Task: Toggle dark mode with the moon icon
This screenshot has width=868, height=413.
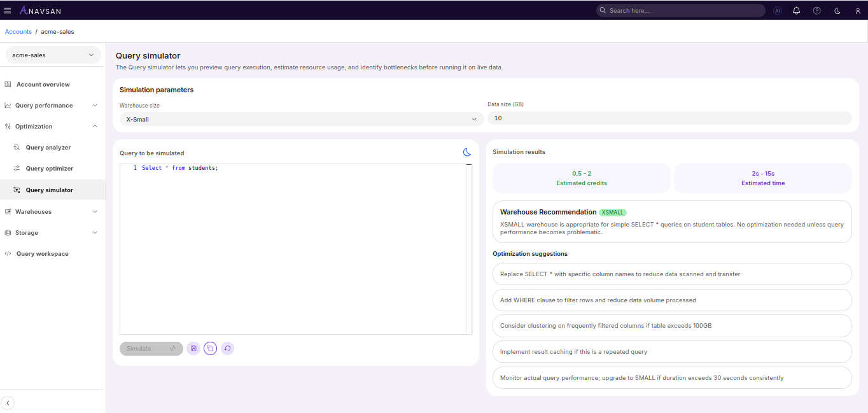Action: tap(837, 10)
